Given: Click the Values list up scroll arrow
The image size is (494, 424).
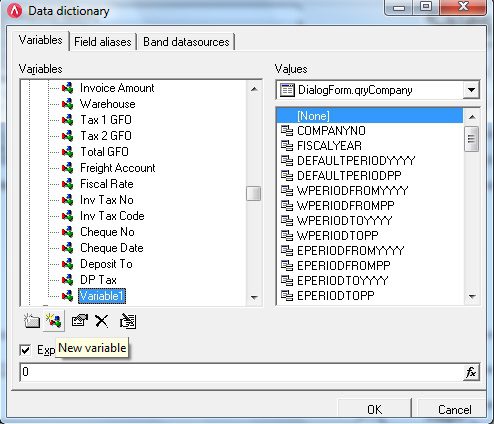Looking at the screenshot, I should coord(472,117).
